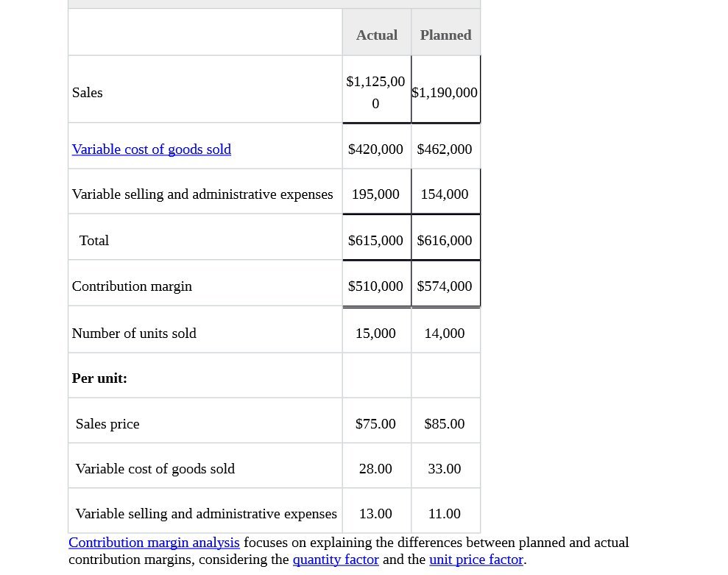
Task: Click the $75.00 actual sales price cell
Action: (375, 424)
